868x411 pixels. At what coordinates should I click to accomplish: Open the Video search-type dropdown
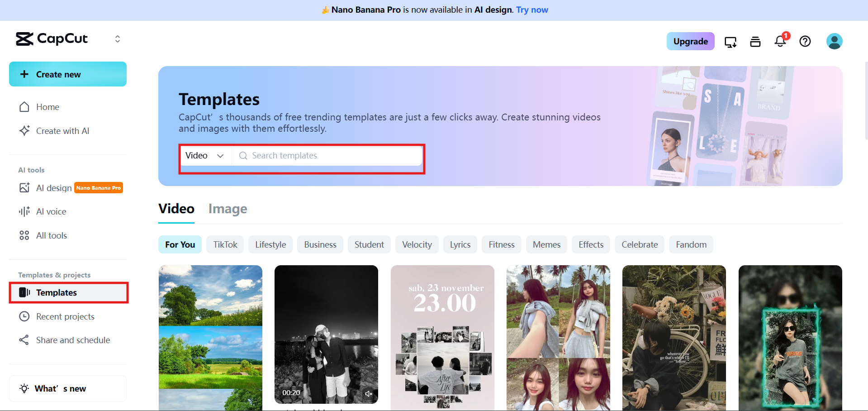click(204, 155)
